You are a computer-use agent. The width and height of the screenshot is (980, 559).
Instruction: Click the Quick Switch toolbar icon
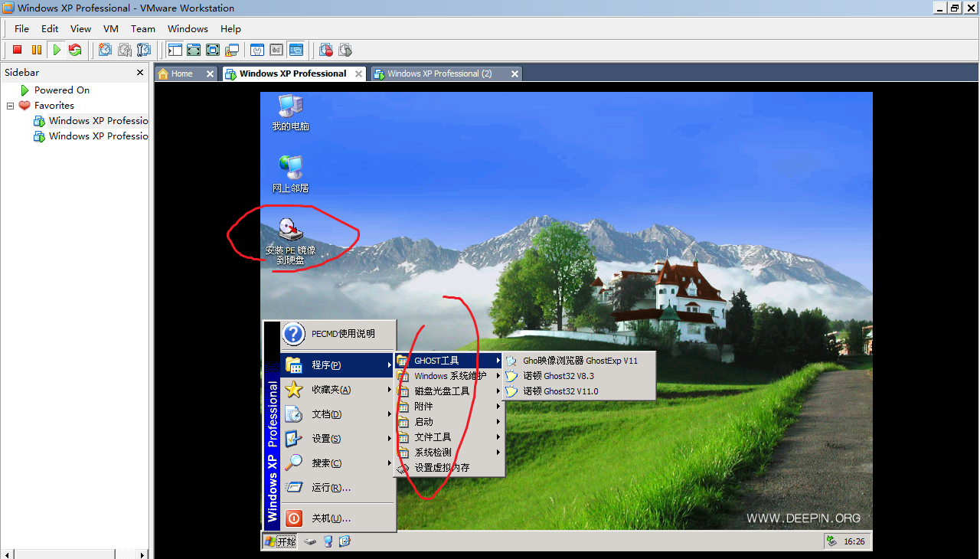[x=194, y=50]
